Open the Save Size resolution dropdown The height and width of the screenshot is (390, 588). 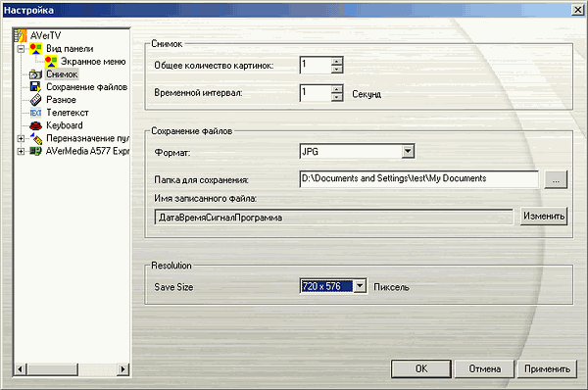[360, 286]
